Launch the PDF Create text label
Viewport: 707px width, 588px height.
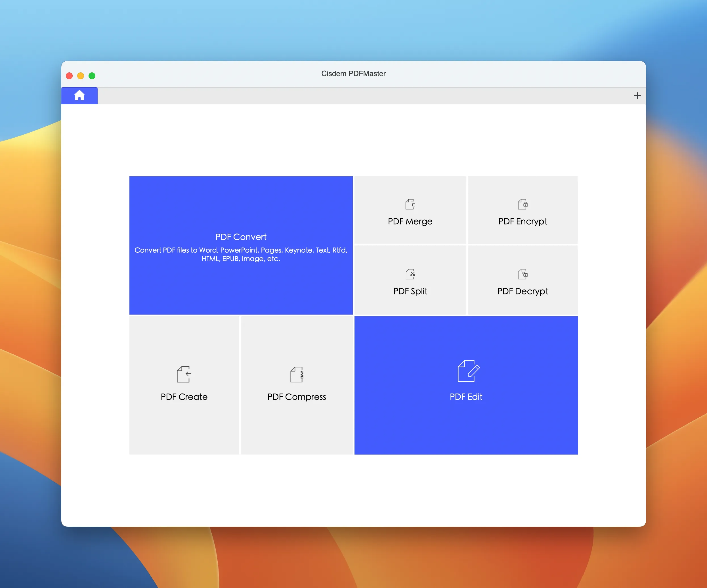pyautogui.click(x=184, y=397)
